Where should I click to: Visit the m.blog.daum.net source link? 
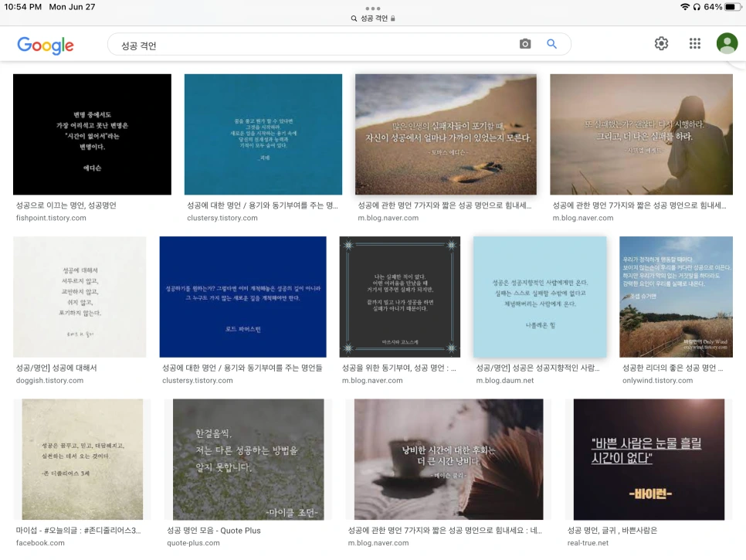(x=505, y=381)
